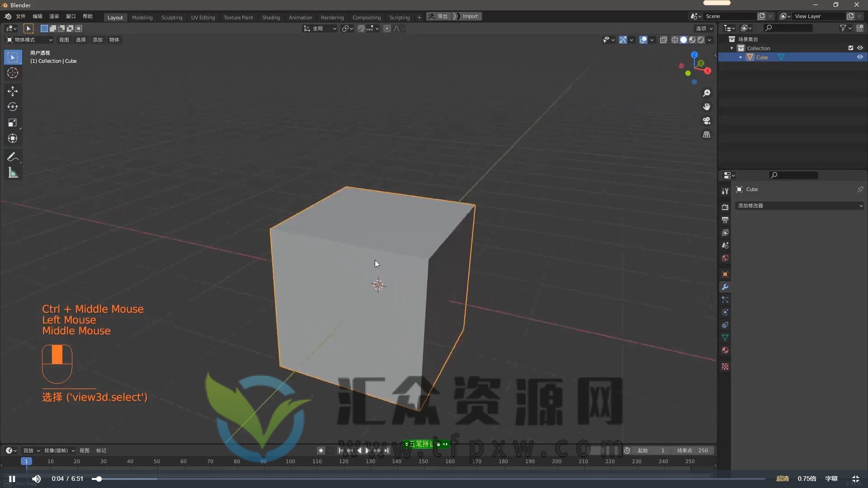Open the 编辑 menu

pos(38,16)
